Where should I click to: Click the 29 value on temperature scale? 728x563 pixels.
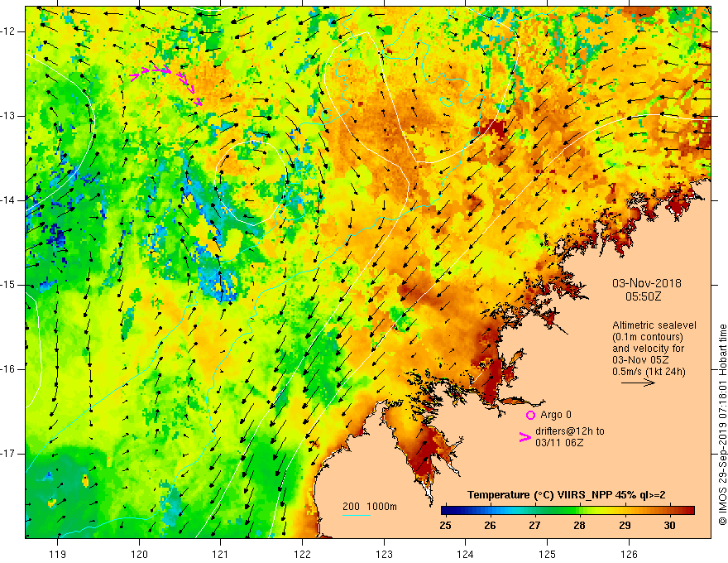[x=625, y=526]
